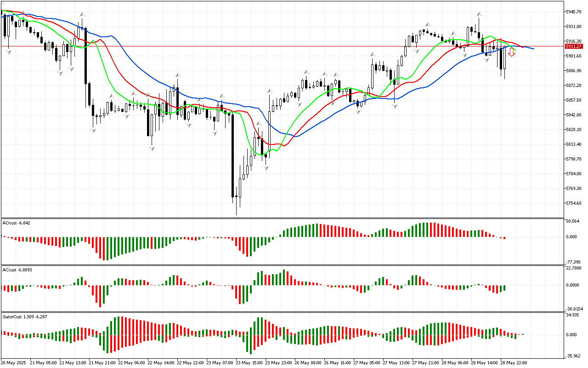Click the divider between AOcust and ACcust panels
The image size is (588, 368).
point(282,265)
